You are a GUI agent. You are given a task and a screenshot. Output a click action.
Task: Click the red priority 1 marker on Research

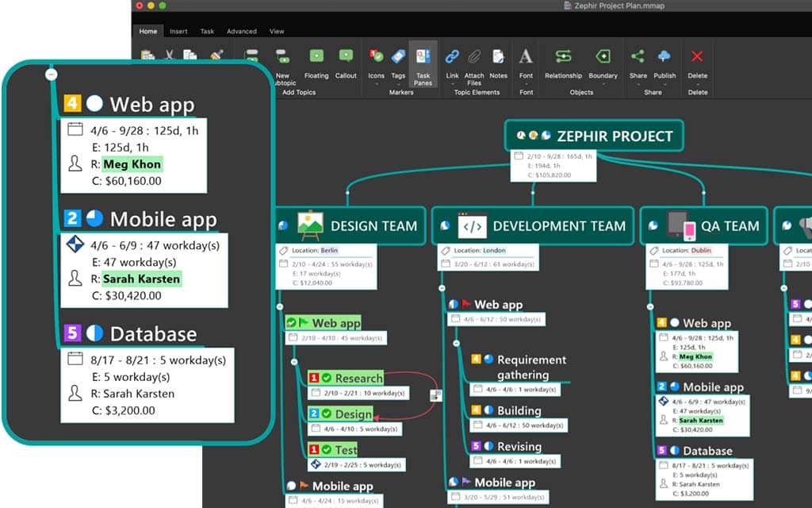coord(314,379)
